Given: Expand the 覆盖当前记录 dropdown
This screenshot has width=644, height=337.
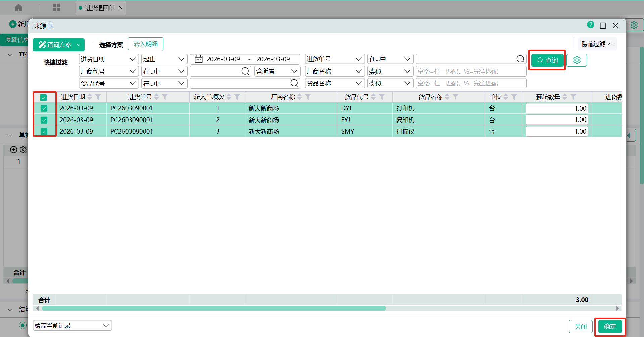Looking at the screenshot, I should [x=72, y=325].
